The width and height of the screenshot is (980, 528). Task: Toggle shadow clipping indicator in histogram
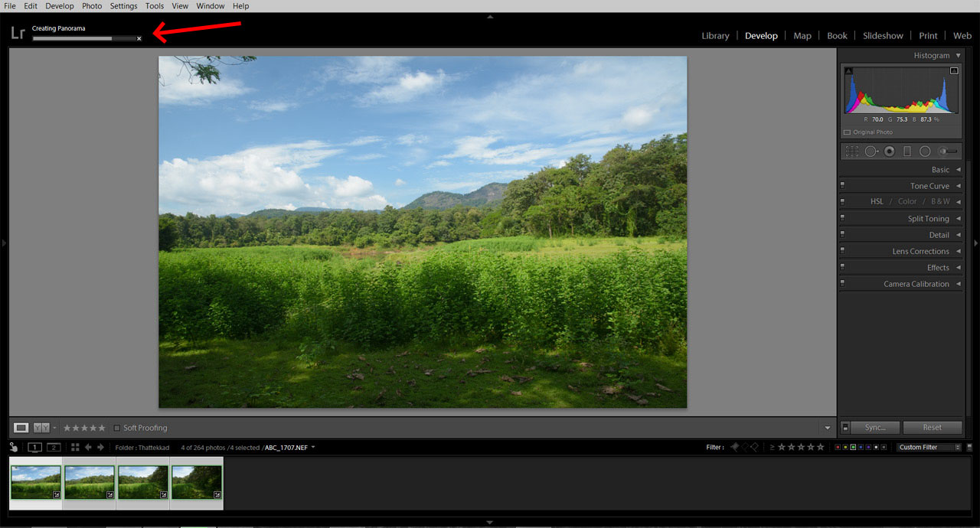click(x=848, y=70)
